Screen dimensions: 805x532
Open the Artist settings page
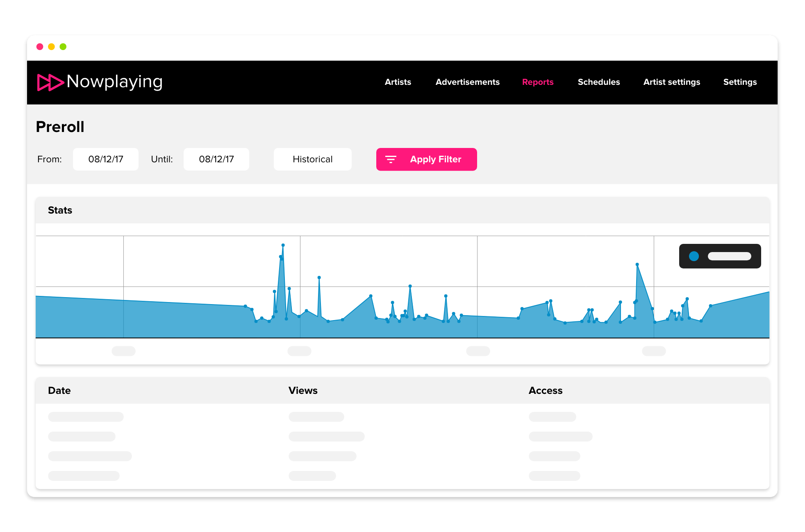671,82
